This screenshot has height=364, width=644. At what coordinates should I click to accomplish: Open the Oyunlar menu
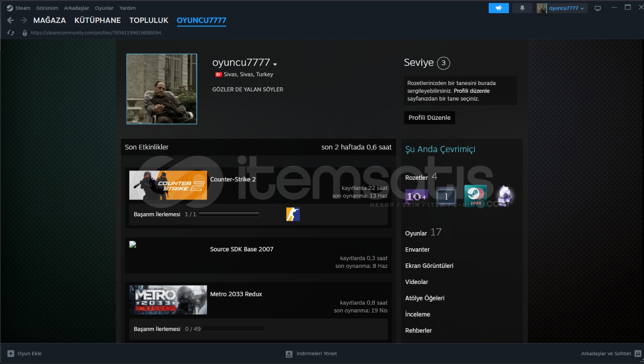[104, 8]
